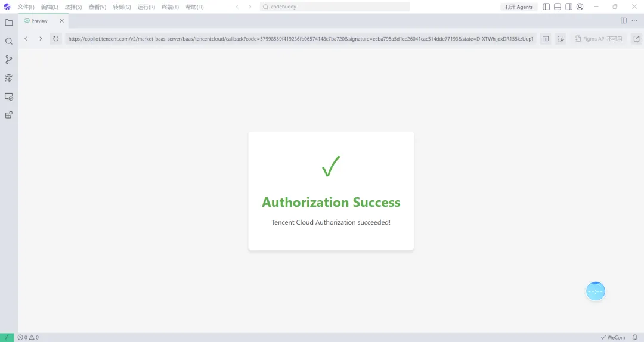The width and height of the screenshot is (644, 342).
Task: Activate the element selector icon in preview
Action: coord(561,39)
